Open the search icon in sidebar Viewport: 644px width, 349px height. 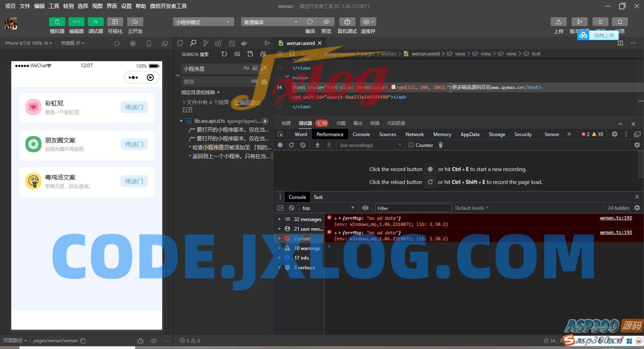pyautogui.click(x=193, y=43)
